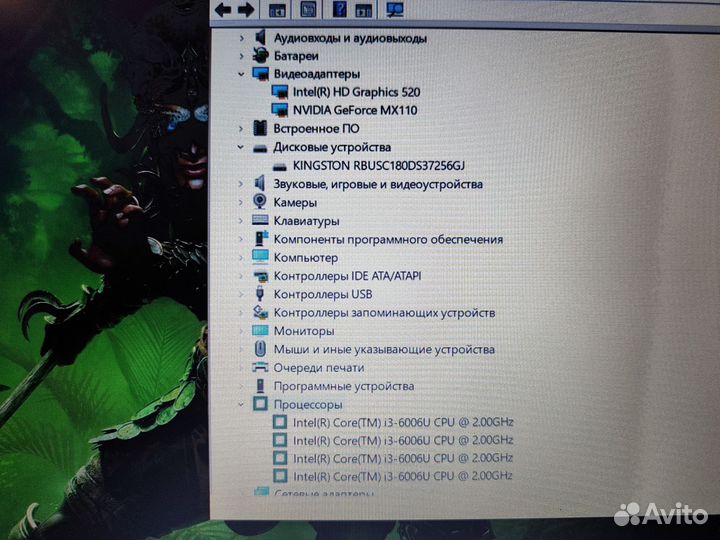The height and width of the screenshot is (540, 720).
Task: Expand the Камеры node
Action: coord(241,202)
